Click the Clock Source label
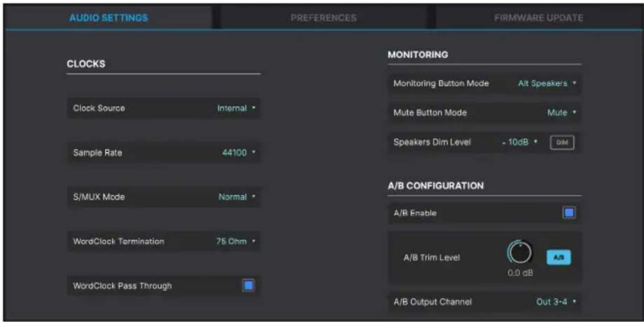The width and height of the screenshot is (644, 322). coord(99,108)
